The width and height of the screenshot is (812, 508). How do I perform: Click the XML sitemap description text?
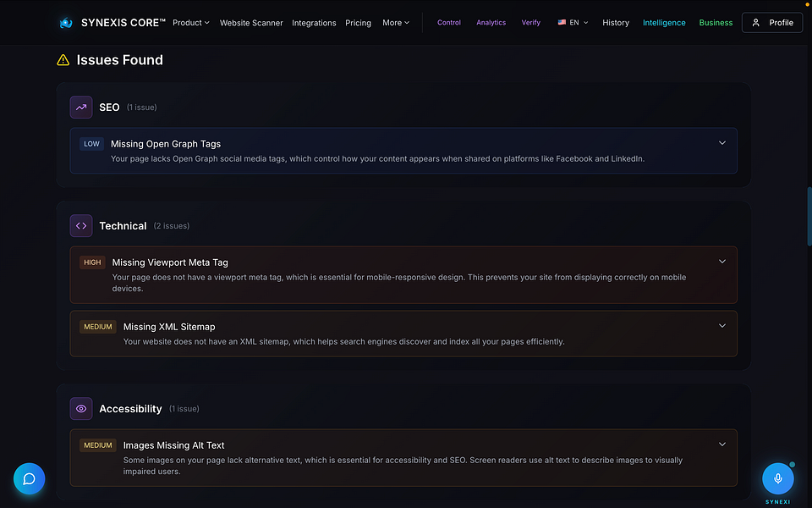344,342
